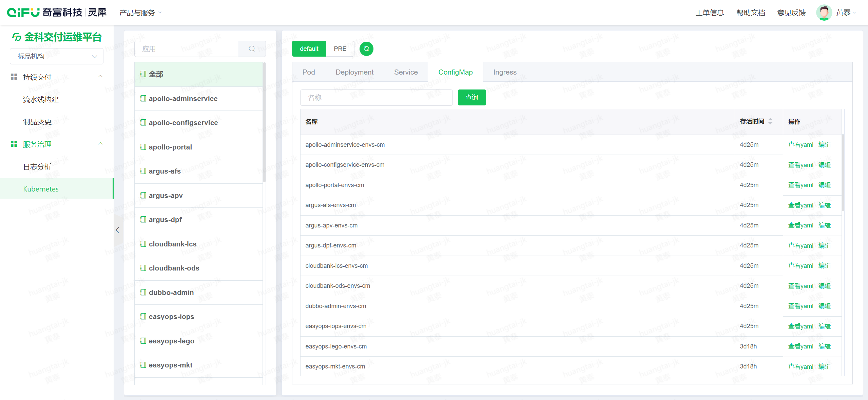Open the Ingress tab
The height and width of the screenshot is (400, 868).
(505, 72)
